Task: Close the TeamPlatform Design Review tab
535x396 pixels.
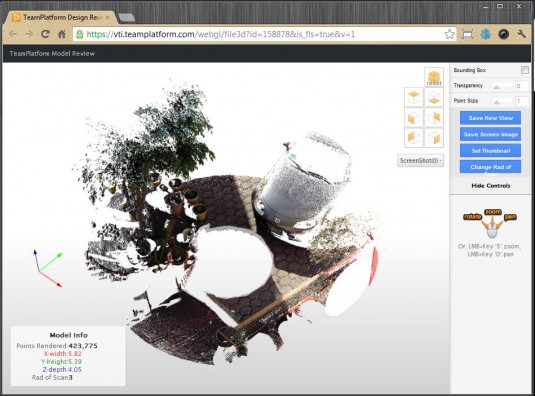Action: click(108, 17)
